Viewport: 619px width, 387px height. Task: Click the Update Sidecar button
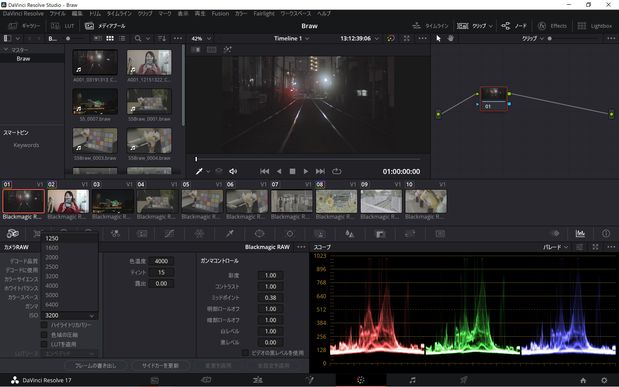[x=160, y=366]
